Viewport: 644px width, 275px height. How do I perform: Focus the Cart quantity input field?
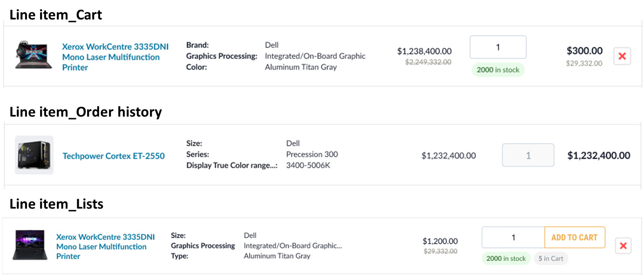tap(498, 47)
